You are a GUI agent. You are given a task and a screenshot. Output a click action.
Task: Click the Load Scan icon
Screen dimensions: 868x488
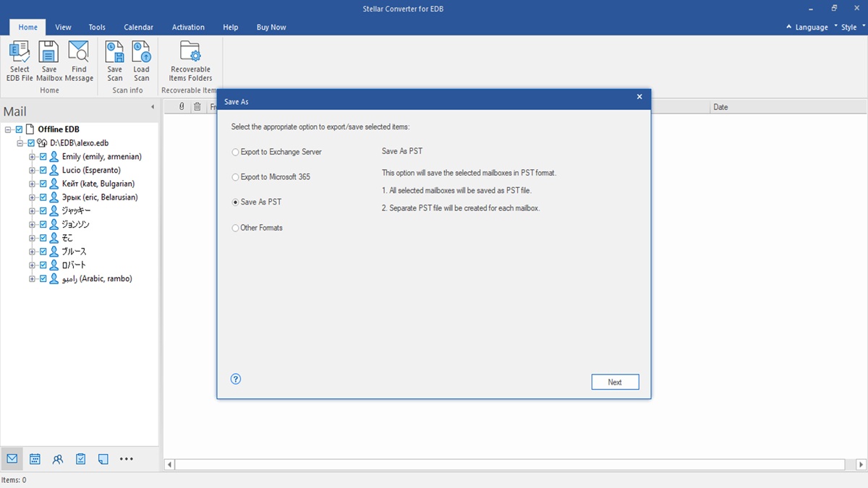point(141,52)
